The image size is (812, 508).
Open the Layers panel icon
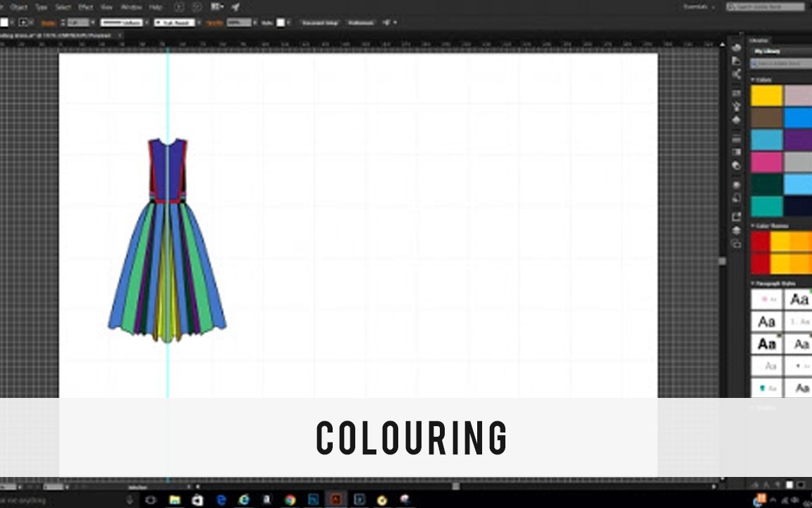point(736,231)
